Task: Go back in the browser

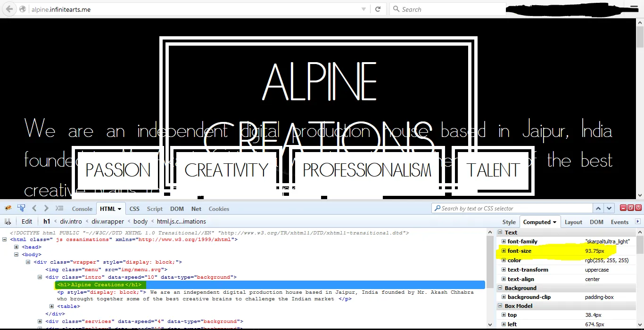Action: click(9, 9)
